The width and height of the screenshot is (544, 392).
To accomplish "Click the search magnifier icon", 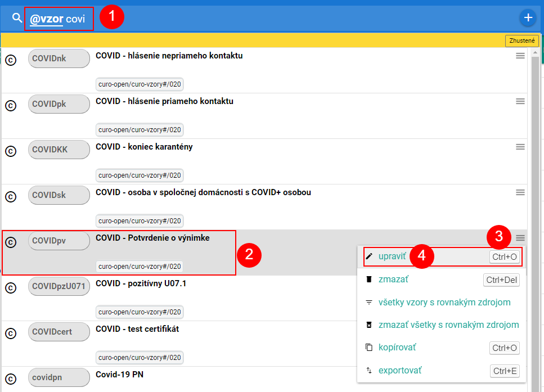I will pyautogui.click(x=17, y=17).
